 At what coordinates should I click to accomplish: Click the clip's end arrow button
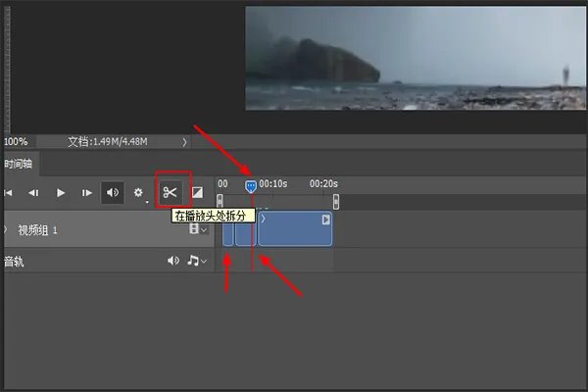point(326,220)
